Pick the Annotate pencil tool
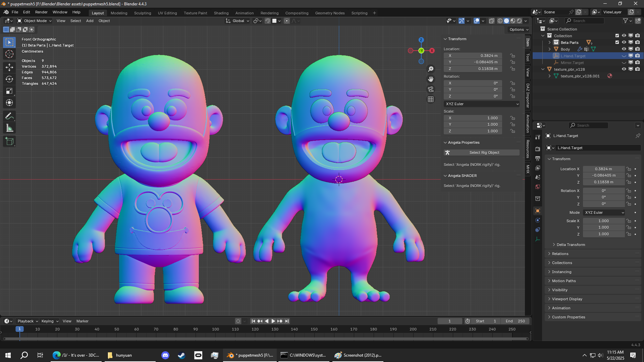 (9, 116)
